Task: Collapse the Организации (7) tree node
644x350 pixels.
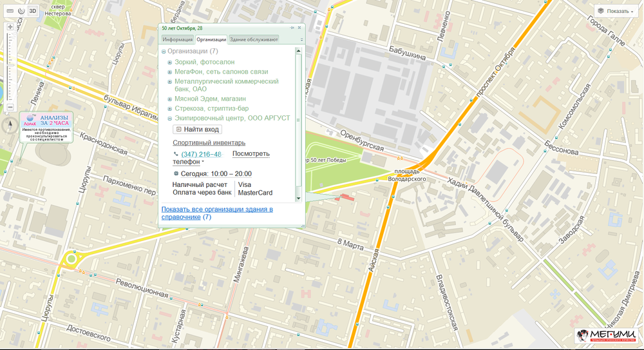Action: pyautogui.click(x=164, y=52)
